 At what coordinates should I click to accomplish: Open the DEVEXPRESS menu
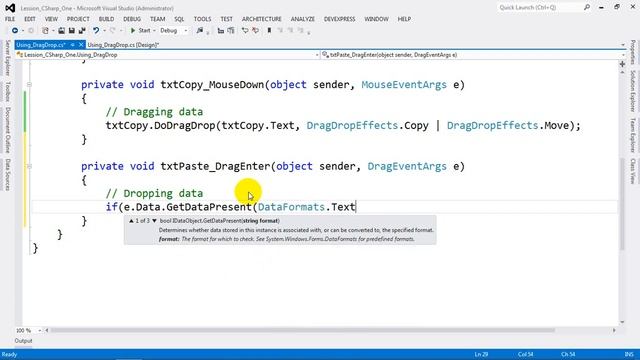340,19
